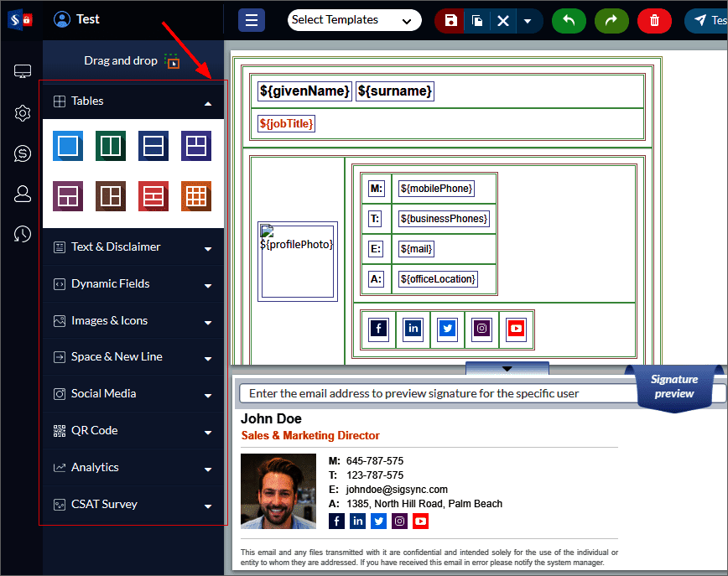728x576 pixels.
Task: Toggle the hamburger menu button
Action: pos(251,20)
